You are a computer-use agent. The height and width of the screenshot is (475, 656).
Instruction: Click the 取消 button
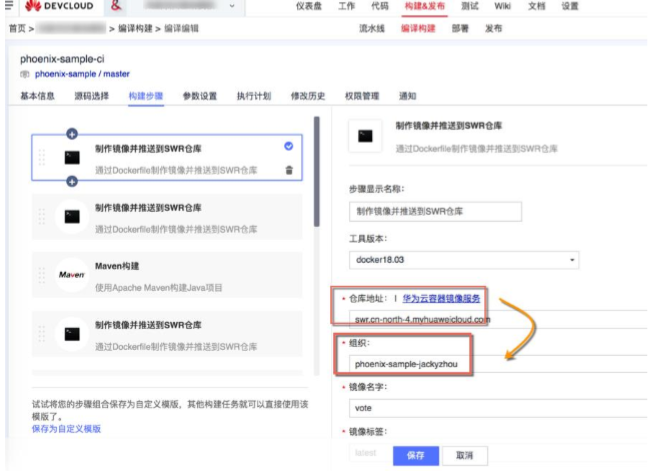[x=464, y=455]
